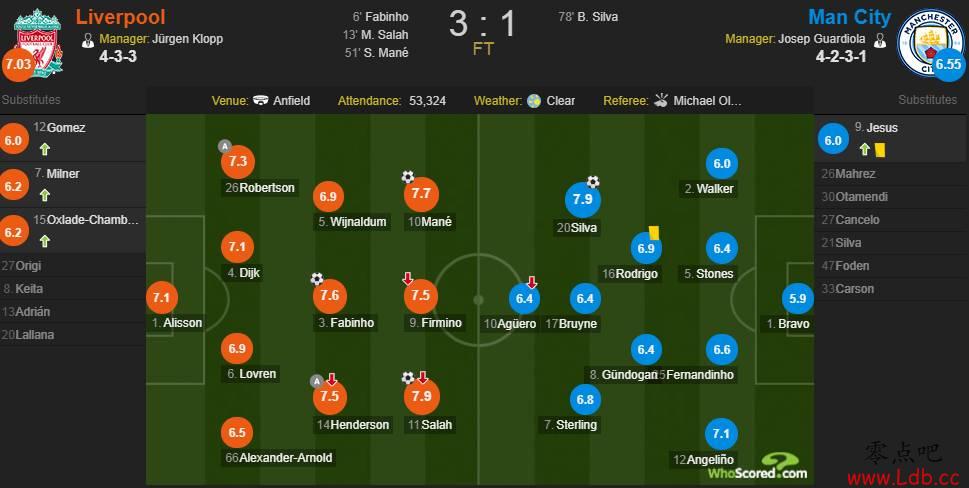Click the yellow card next to Jesus
The height and width of the screenshot is (488, 969).
click(881, 150)
